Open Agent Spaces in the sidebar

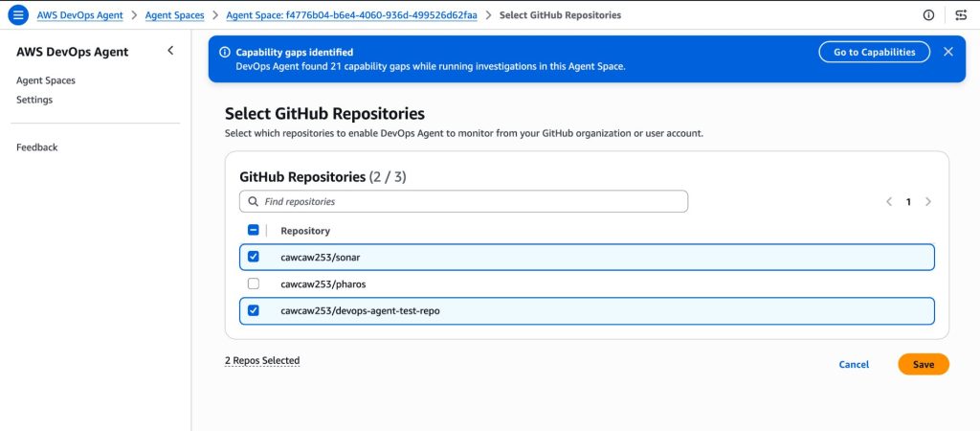pos(46,80)
